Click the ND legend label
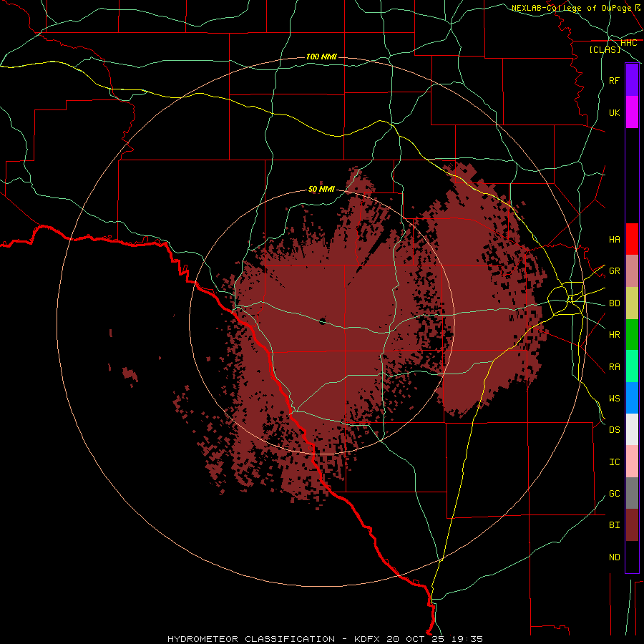Screen dimensions: 644x644 [x=614, y=557]
